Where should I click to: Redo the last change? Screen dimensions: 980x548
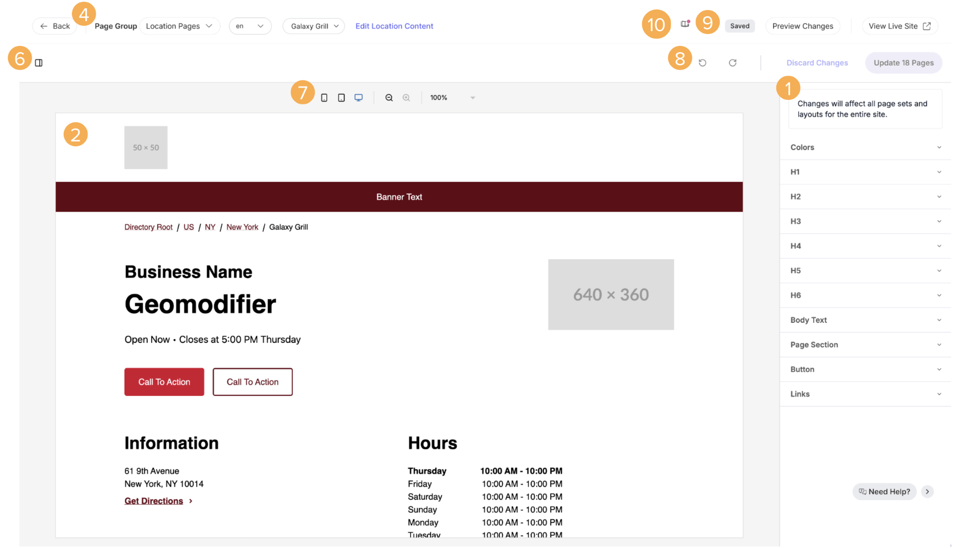(733, 63)
